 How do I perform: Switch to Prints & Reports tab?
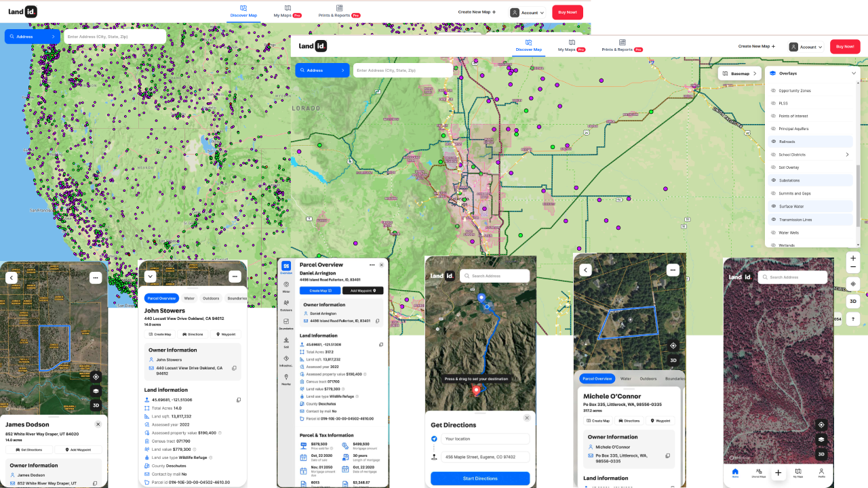622,46
